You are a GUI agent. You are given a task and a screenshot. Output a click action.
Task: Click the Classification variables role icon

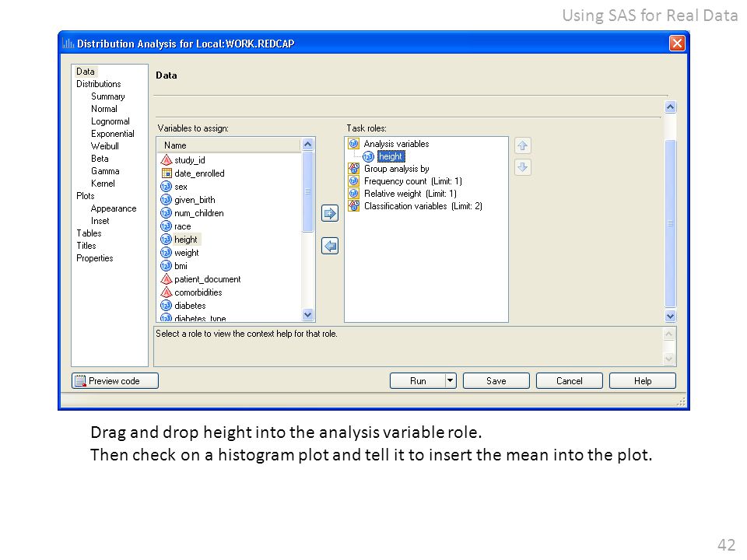tap(353, 205)
